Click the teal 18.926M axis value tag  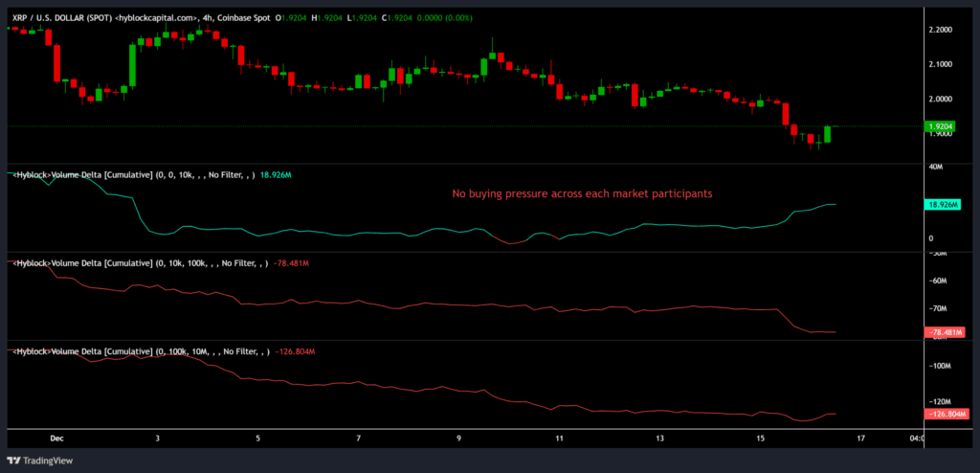[x=943, y=205]
